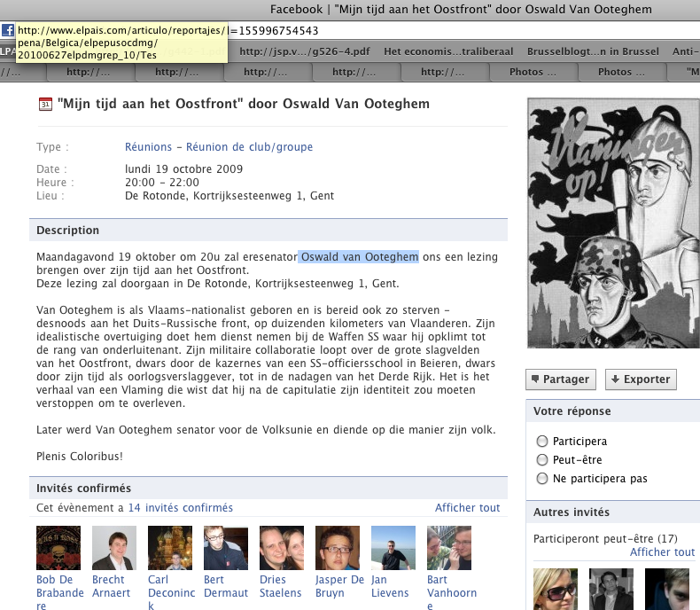Click the Bert Dermaut name link
The height and width of the screenshot is (610, 700).
pyautogui.click(x=226, y=586)
